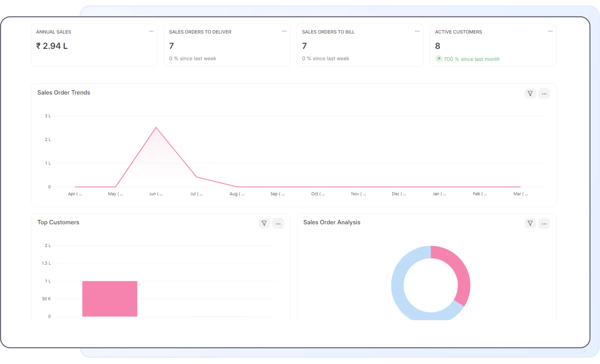Open the Annual Sales card options menu

pos(151,31)
